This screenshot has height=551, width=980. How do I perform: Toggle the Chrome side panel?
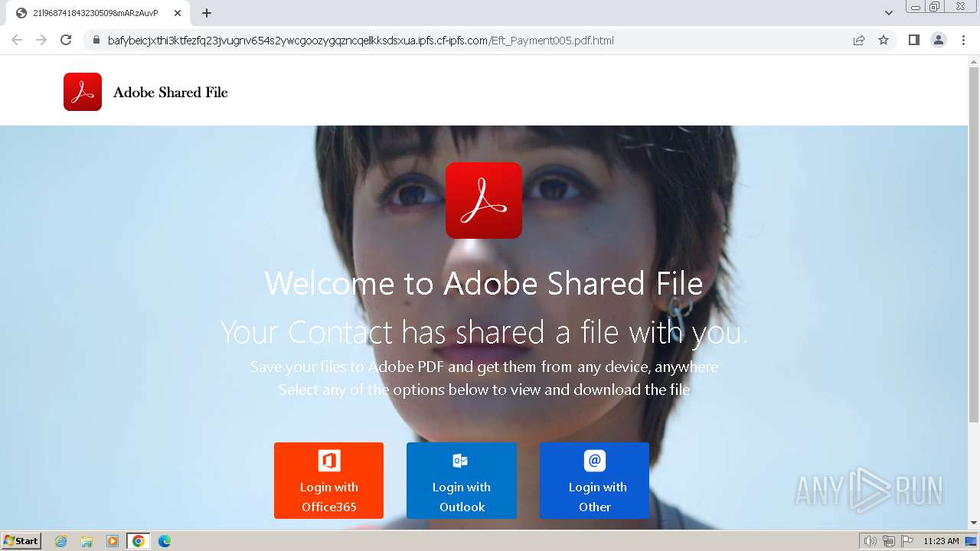point(913,40)
